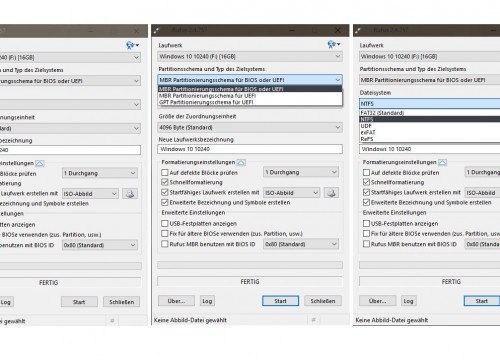Click the disc image select icon in middle window
Viewport: 500px width, 360px height.
[x=331, y=193]
